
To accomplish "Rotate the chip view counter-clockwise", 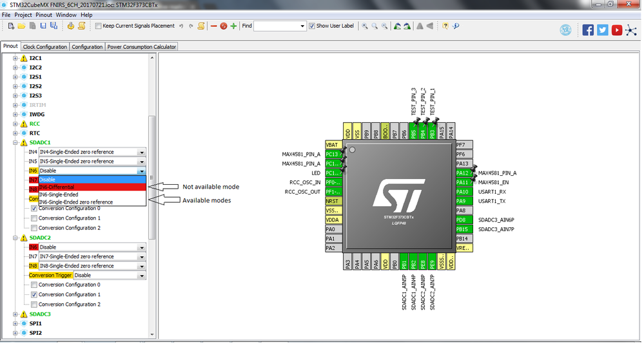I will click(397, 26).
